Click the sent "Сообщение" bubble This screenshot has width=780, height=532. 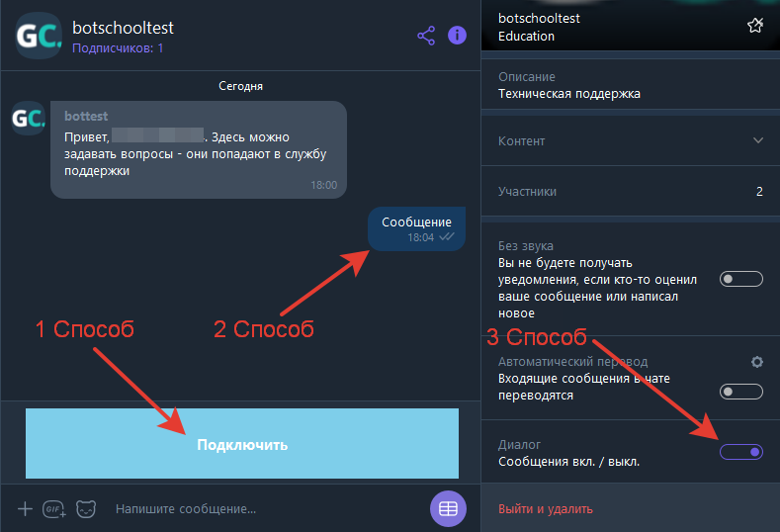pyautogui.click(x=416, y=228)
